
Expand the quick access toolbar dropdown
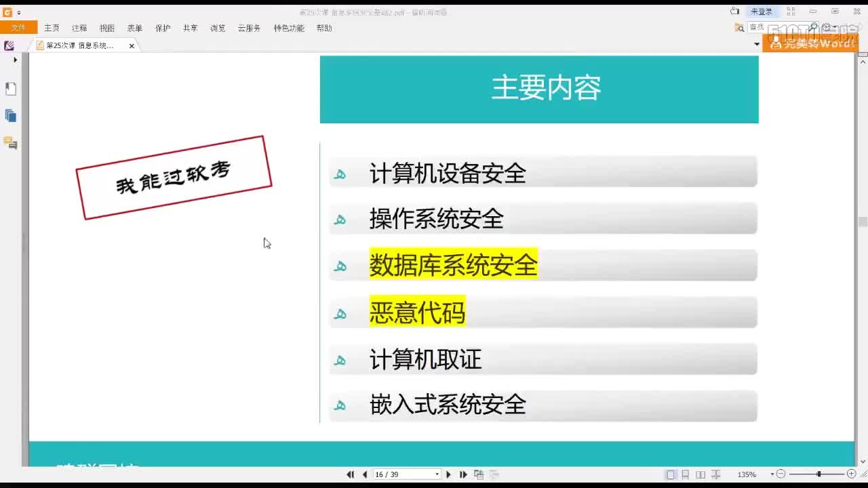(19, 12)
